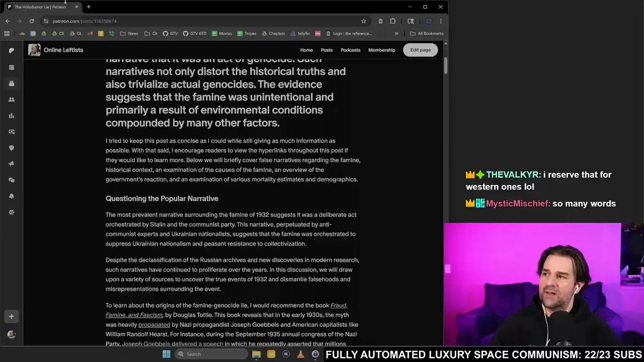Open the settings gear icon in sidebar
Viewport: 644px width, 362px height.
click(12, 212)
